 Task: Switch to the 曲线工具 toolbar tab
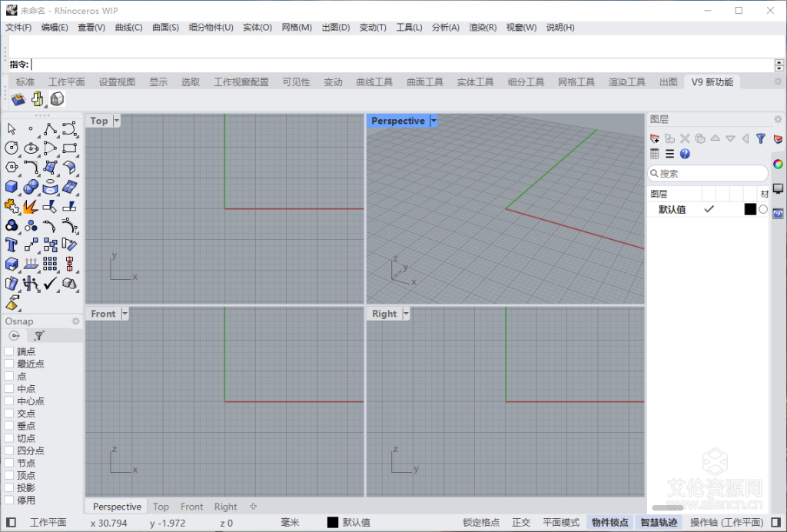(x=374, y=81)
